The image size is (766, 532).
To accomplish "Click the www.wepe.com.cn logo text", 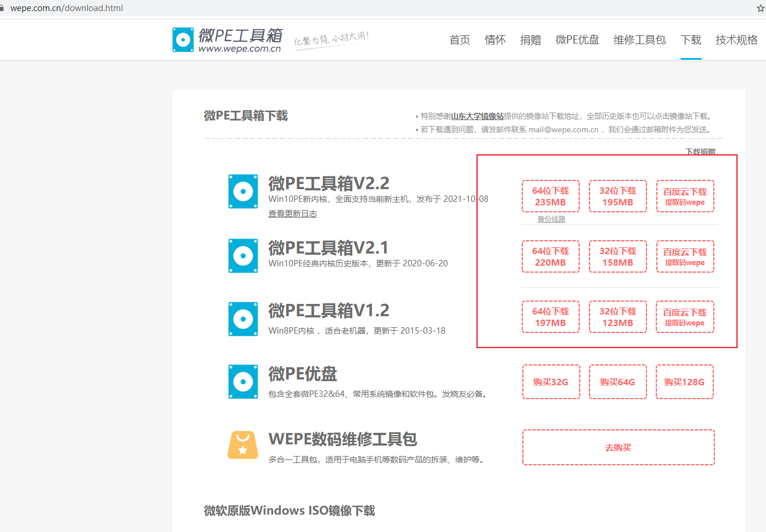I will tap(240, 49).
